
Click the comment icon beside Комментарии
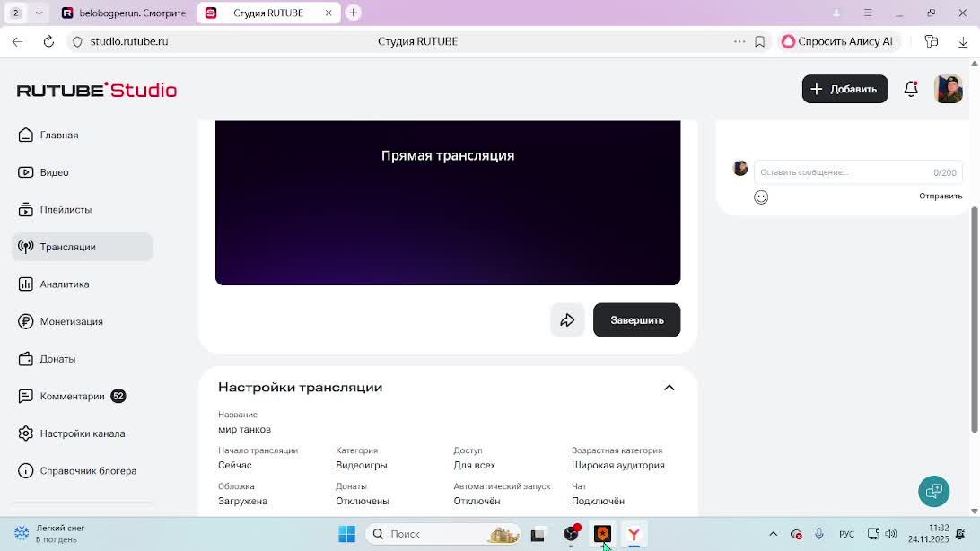click(26, 396)
